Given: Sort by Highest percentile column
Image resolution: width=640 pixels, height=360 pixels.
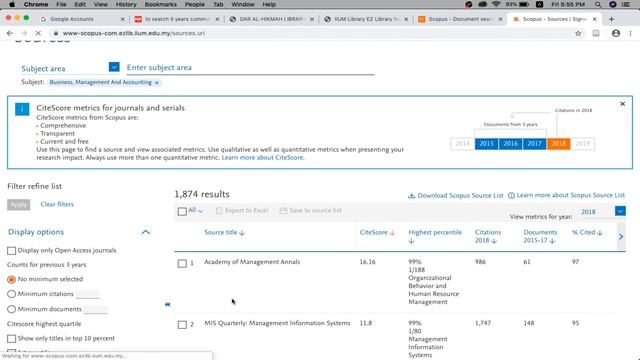Looking at the screenshot, I should pyautogui.click(x=435, y=236).
